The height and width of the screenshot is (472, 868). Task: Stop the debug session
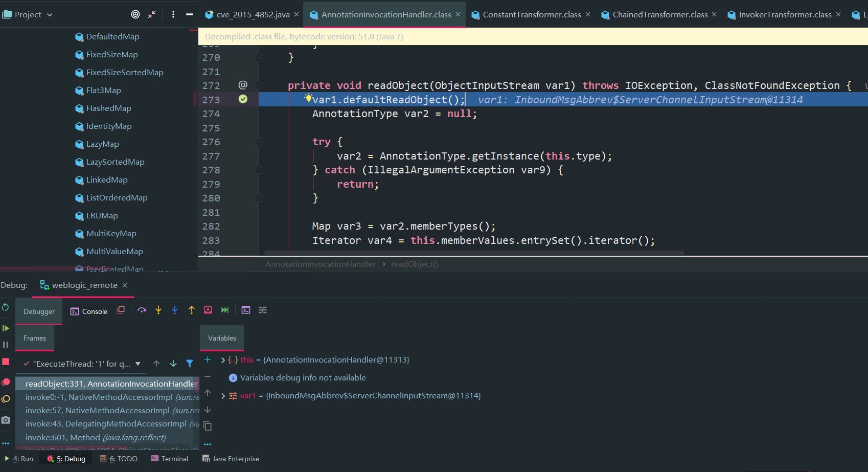(x=6, y=362)
